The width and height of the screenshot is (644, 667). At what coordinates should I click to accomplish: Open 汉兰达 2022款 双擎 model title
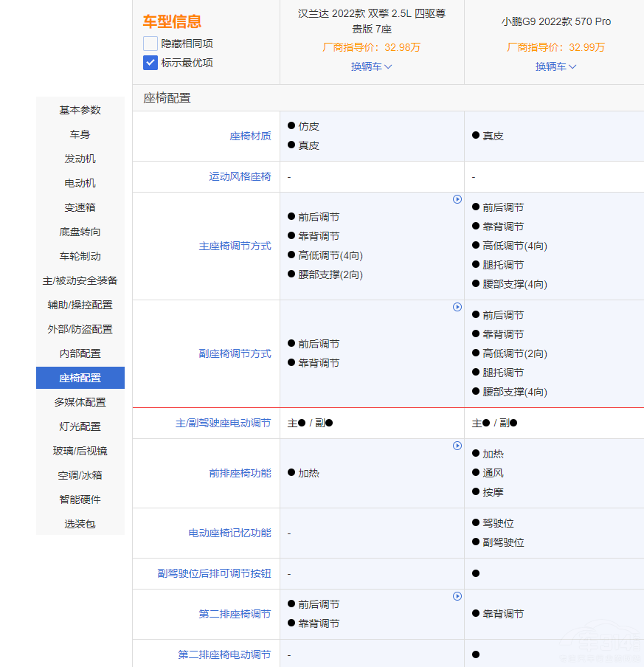(371, 21)
